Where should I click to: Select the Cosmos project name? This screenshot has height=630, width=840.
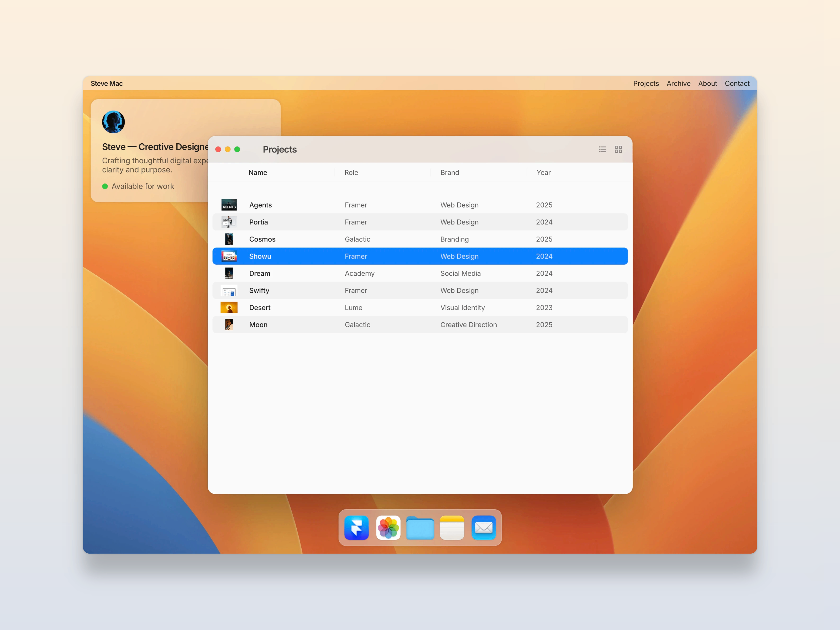pyautogui.click(x=262, y=239)
